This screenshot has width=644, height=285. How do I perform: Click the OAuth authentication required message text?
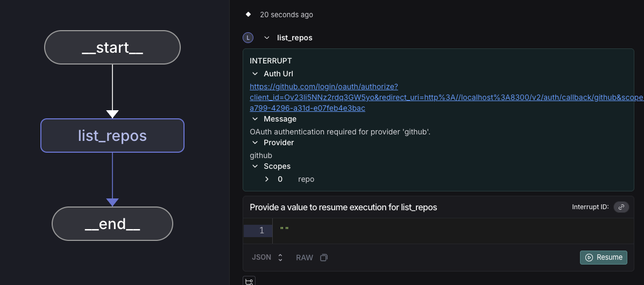tap(340, 132)
